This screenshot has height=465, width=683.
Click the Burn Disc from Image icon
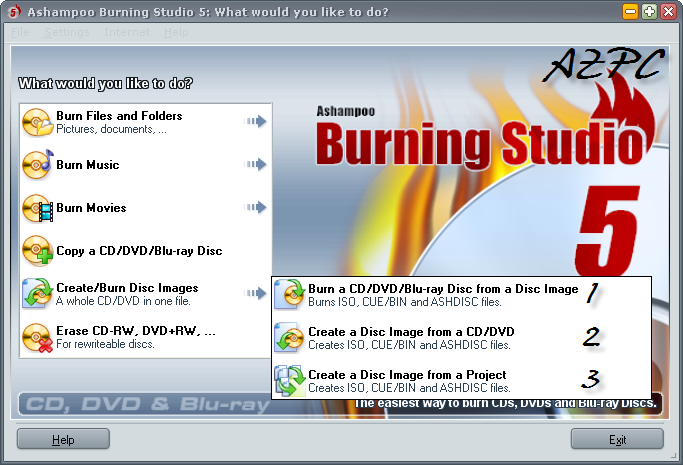[x=290, y=294]
